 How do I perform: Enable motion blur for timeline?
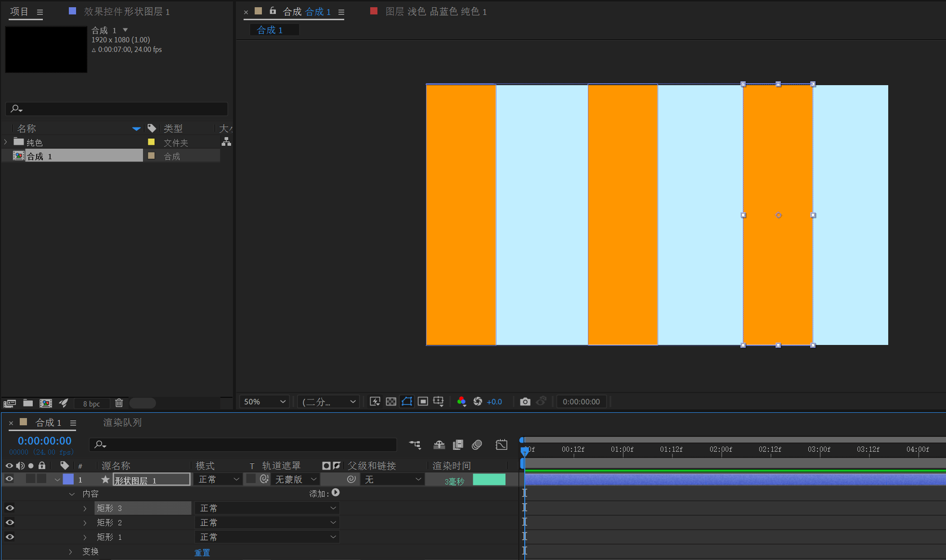point(477,445)
